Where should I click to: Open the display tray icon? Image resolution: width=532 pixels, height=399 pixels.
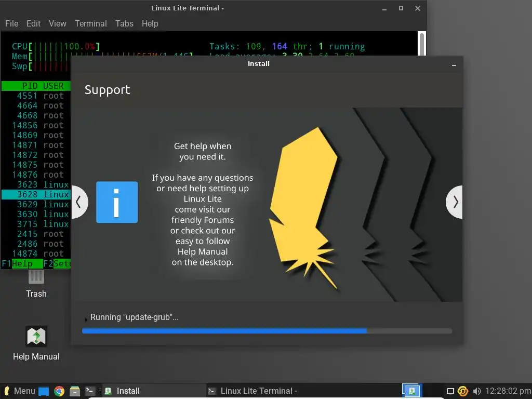[x=450, y=391]
